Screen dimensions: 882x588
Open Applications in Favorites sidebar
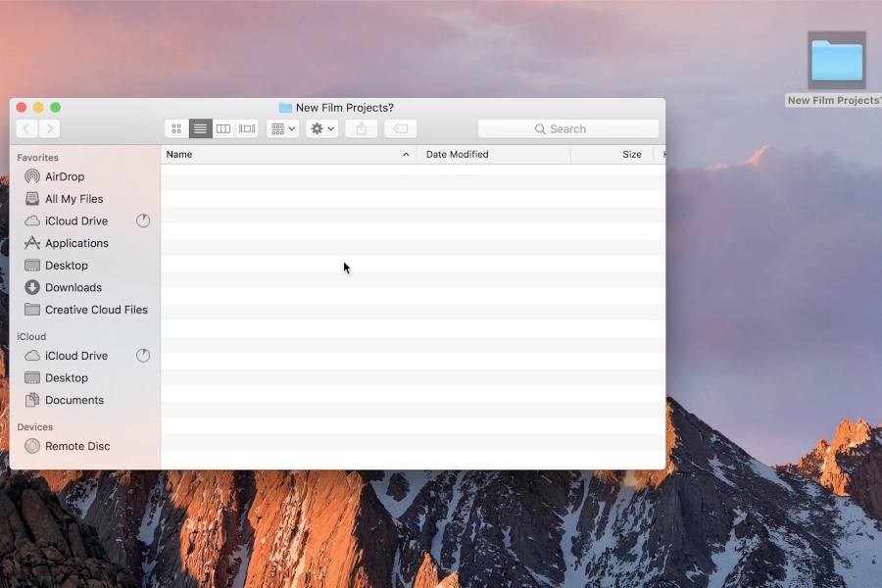[x=76, y=243]
